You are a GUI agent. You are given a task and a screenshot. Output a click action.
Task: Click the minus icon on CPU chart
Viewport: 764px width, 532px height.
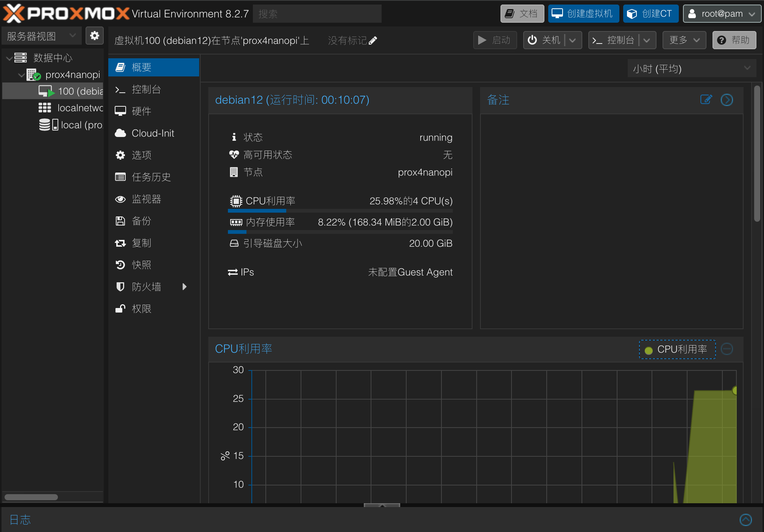(x=727, y=349)
